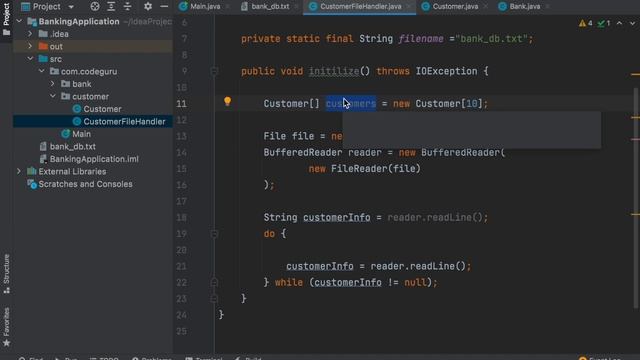This screenshot has width=640, height=360.
Task: Click Select Opened File target icon
Action: click(x=95, y=7)
